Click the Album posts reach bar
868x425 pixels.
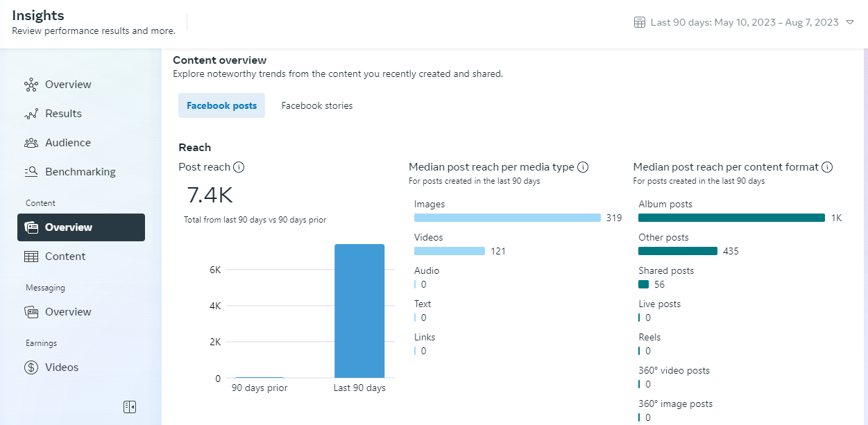[x=731, y=218]
